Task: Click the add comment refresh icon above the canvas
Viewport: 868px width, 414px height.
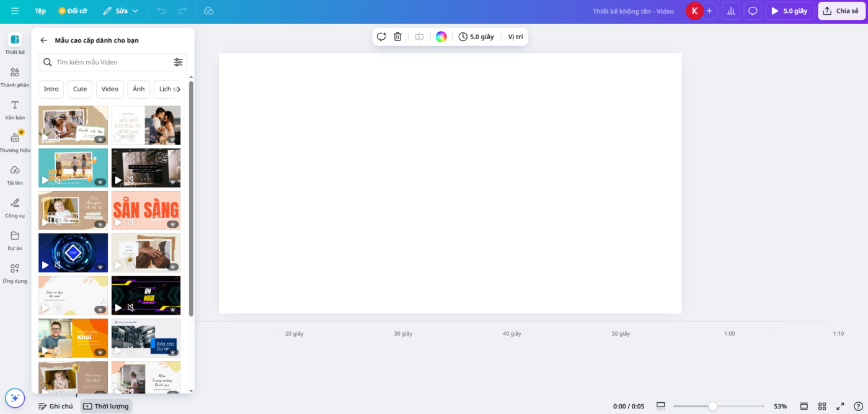Action: [381, 37]
